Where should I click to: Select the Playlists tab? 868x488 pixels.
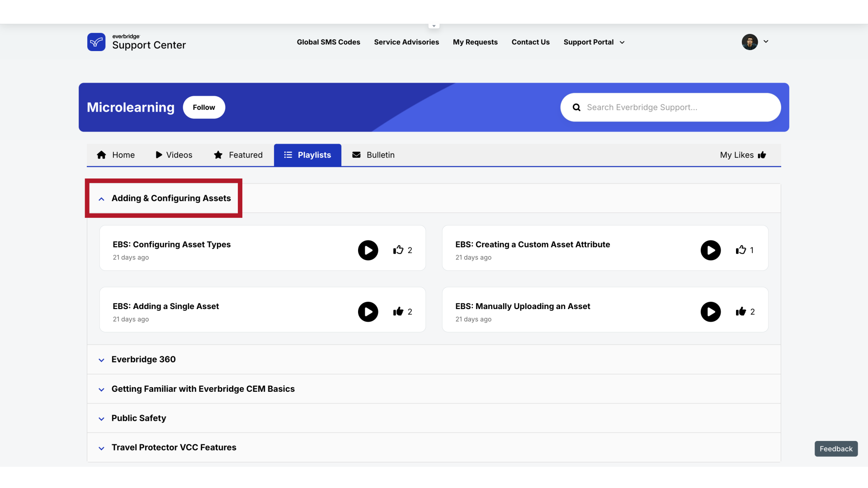(x=307, y=155)
